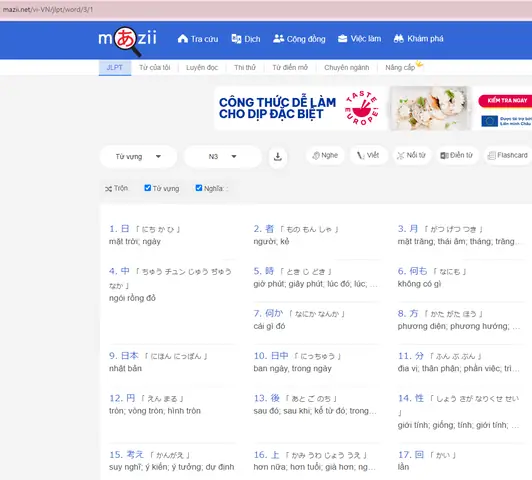Toggle the Từ vựng checkbox

tap(148, 188)
